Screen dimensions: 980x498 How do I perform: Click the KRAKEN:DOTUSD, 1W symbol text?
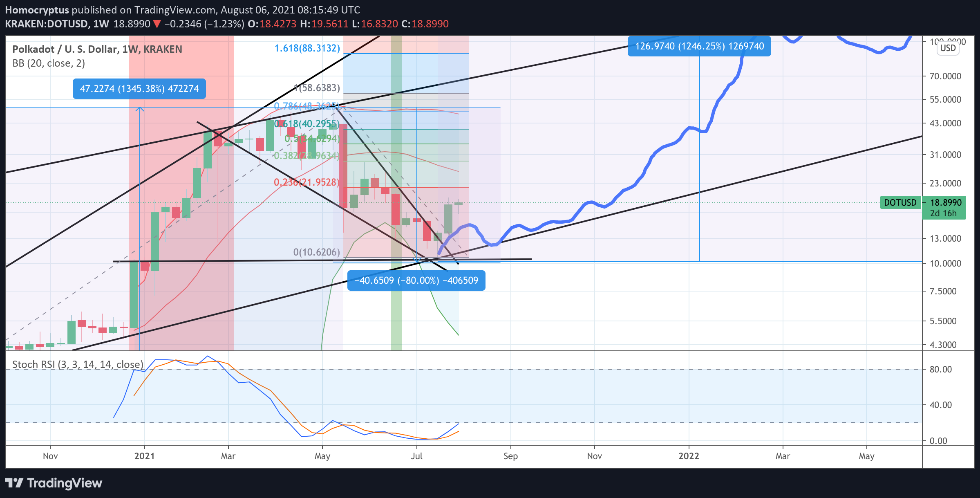(57, 24)
